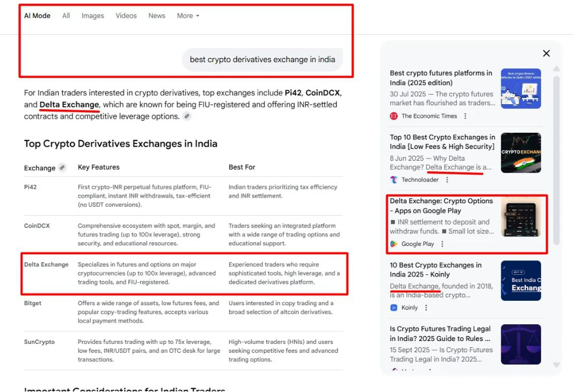This screenshot has height=392, width=574.
Task: Click Top Crypto Derivatives Exchanges heading
Action: (x=121, y=143)
